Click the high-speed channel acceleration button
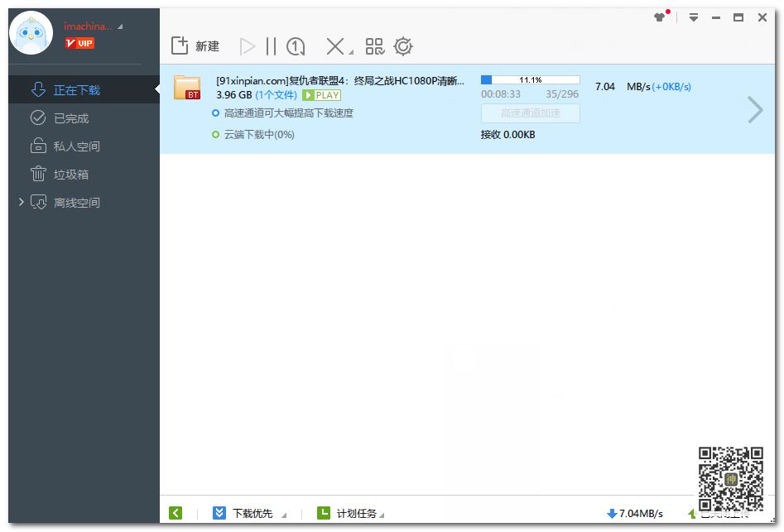The width and height of the screenshot is (784, 532). point(531,113)
